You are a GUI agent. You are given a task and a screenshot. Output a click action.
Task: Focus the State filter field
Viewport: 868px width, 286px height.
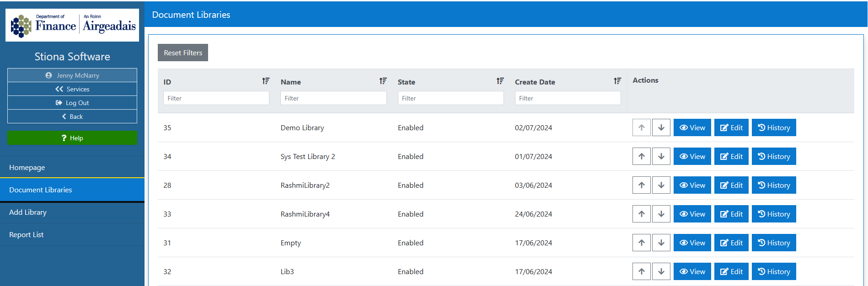pyautogui.click(x=450, y=98)
